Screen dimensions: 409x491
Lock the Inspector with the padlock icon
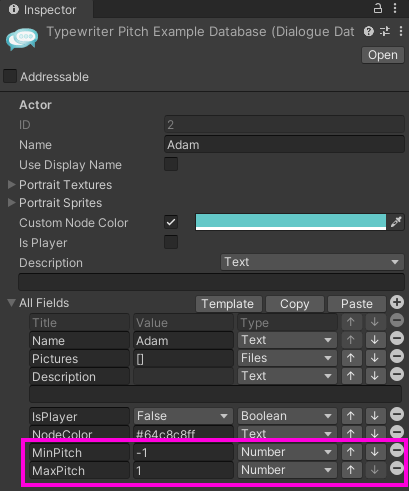pos(378,8)
